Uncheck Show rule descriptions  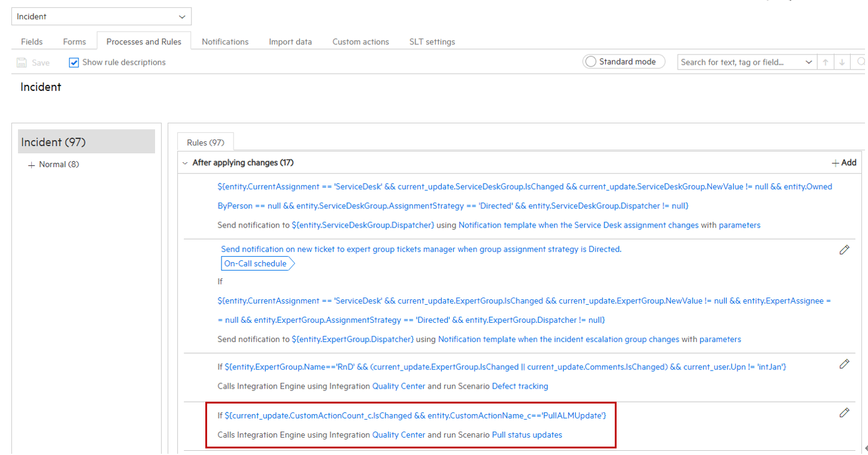click(74, 62)
